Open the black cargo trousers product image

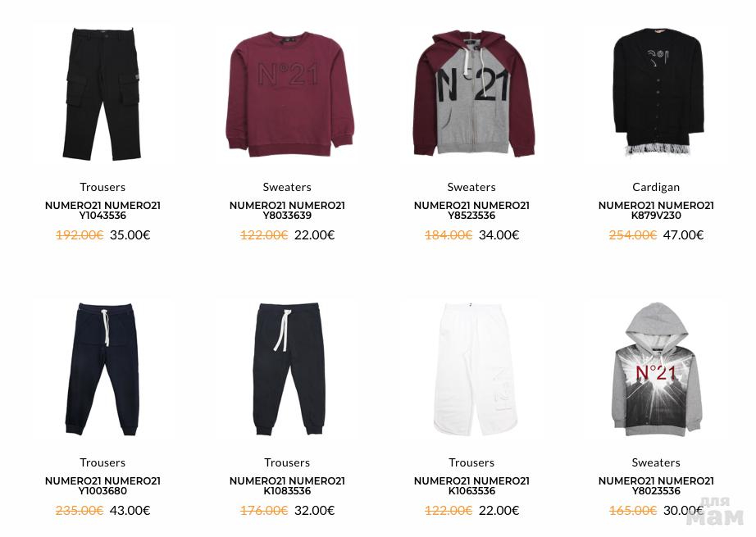coord(102,94)
